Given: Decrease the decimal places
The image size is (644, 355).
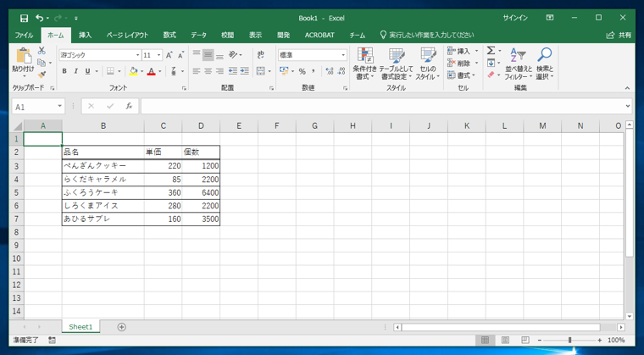Looking at the screenshot, I should (341, 71).
